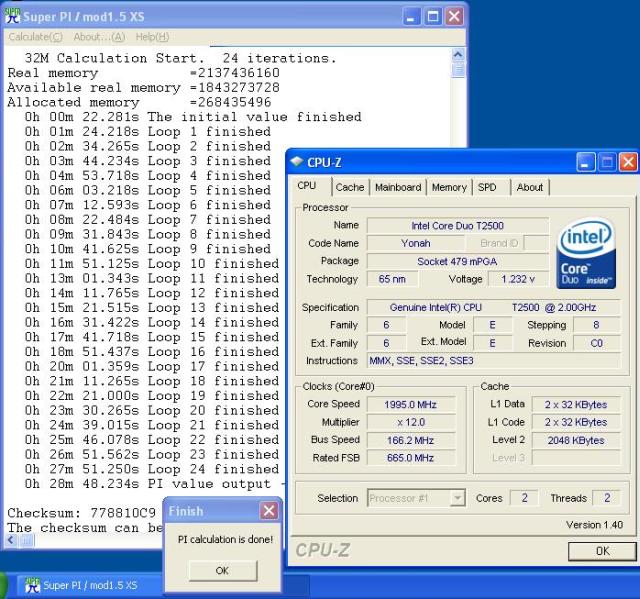Click the Super PI horizontal scroll left arrow
640x599 pixels.
click(x=11, y=541)
